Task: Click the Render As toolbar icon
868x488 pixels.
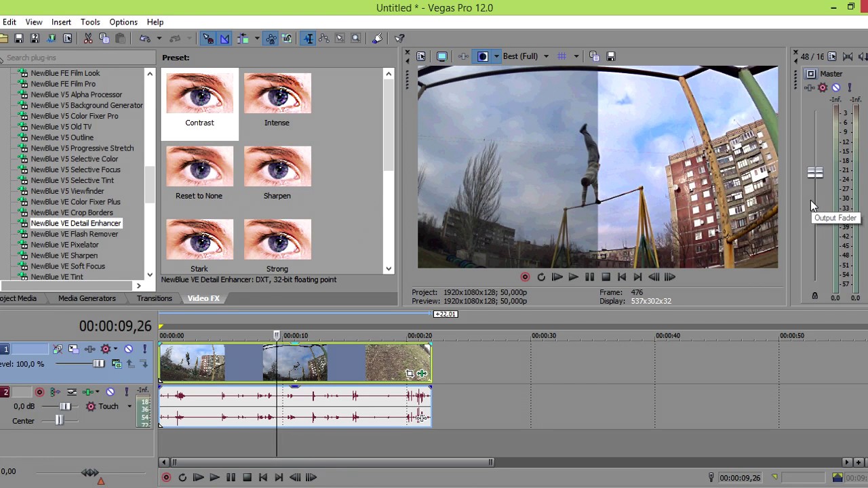Action: pos(52,39)
